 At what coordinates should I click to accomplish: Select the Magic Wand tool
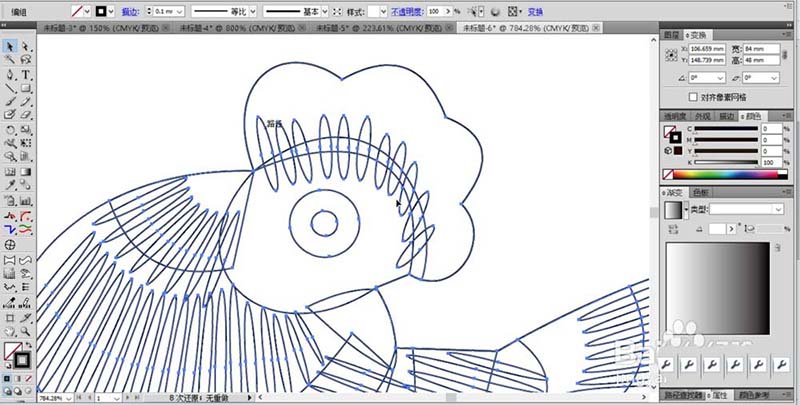click(10, 60)
